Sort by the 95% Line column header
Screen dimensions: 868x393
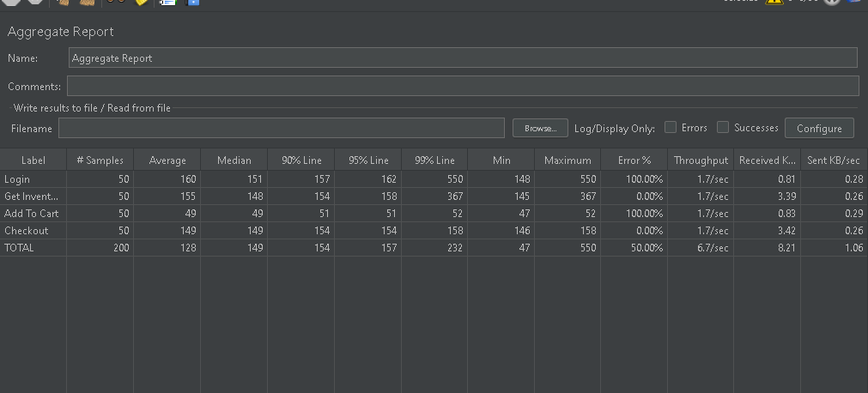pyautogui.click(x=368, y=160)
